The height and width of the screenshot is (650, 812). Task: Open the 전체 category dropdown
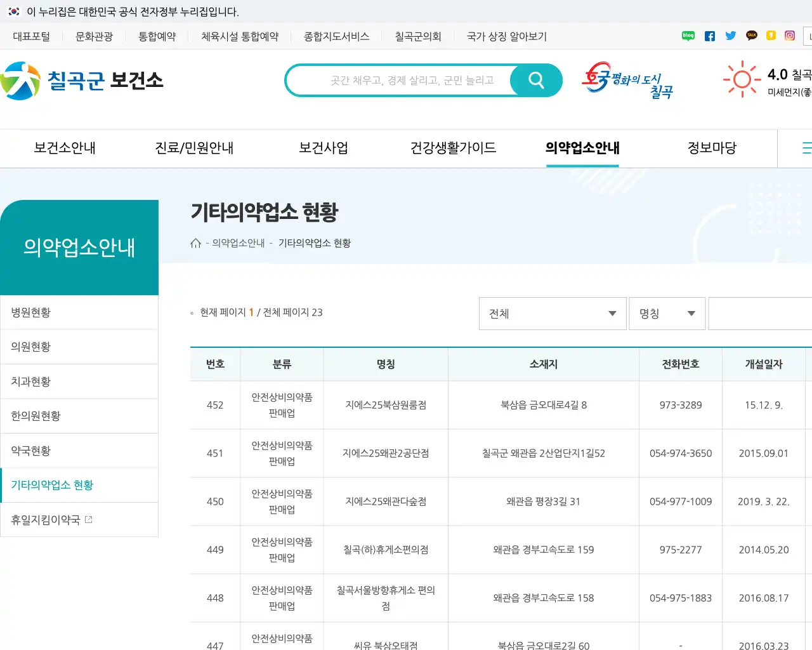coord(552,314)
